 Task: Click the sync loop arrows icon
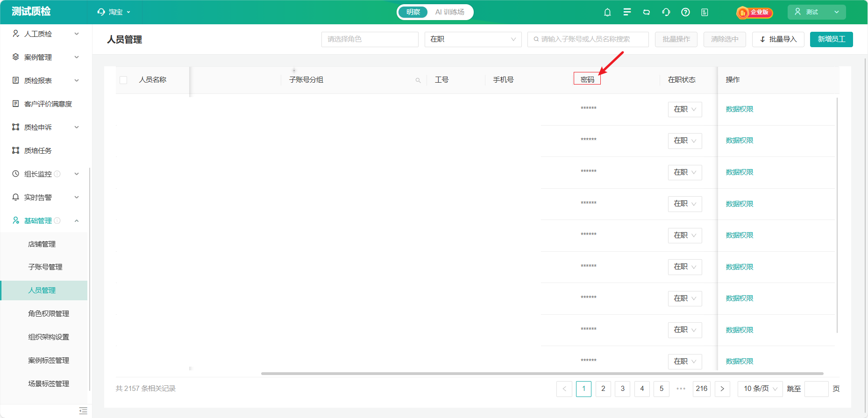[x=647, y=12]
